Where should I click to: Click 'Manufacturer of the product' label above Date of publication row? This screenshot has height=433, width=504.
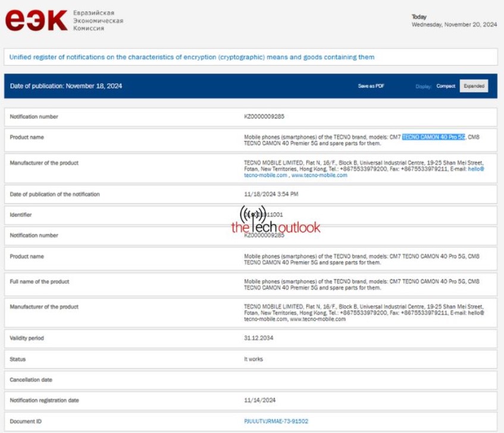tap(44, 163)
